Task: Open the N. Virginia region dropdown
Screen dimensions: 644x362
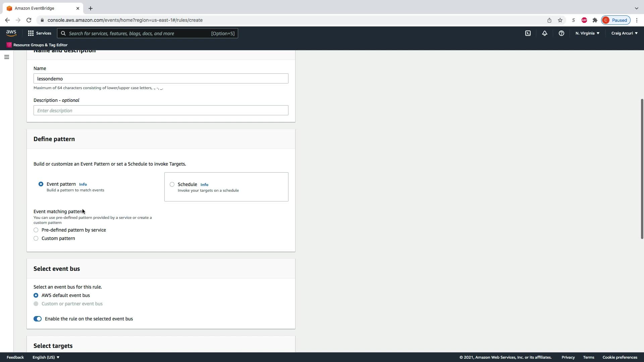Action: tap(587, 33)
